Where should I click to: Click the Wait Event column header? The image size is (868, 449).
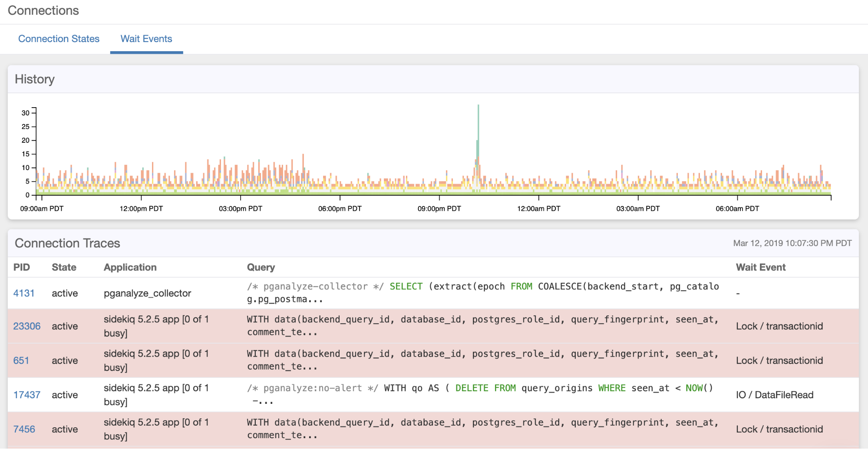point(761,267)
